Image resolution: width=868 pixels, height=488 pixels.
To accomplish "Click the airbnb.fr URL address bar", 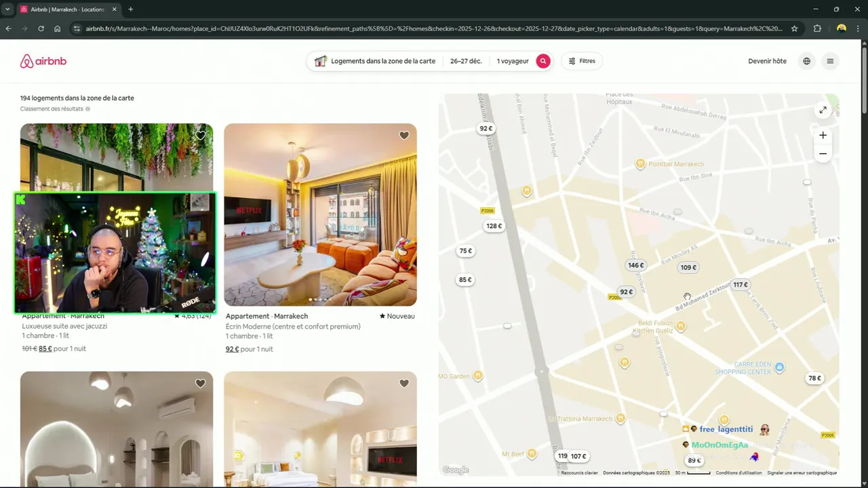I will coord(434,28).
